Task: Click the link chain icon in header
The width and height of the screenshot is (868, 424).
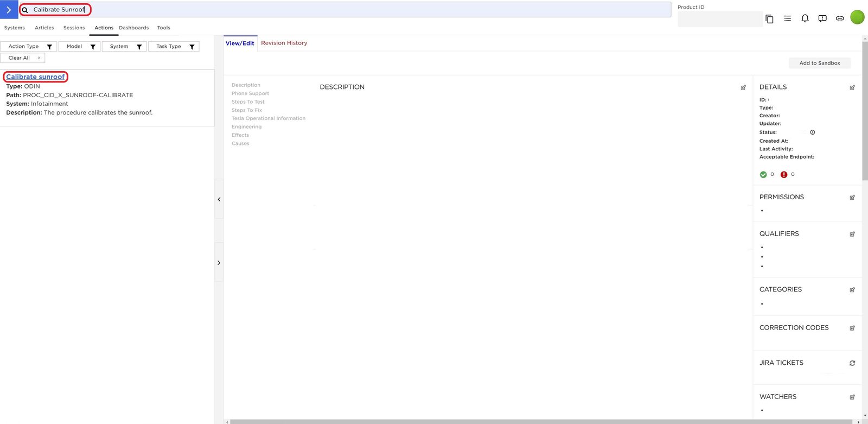Action: click(840, 18)
